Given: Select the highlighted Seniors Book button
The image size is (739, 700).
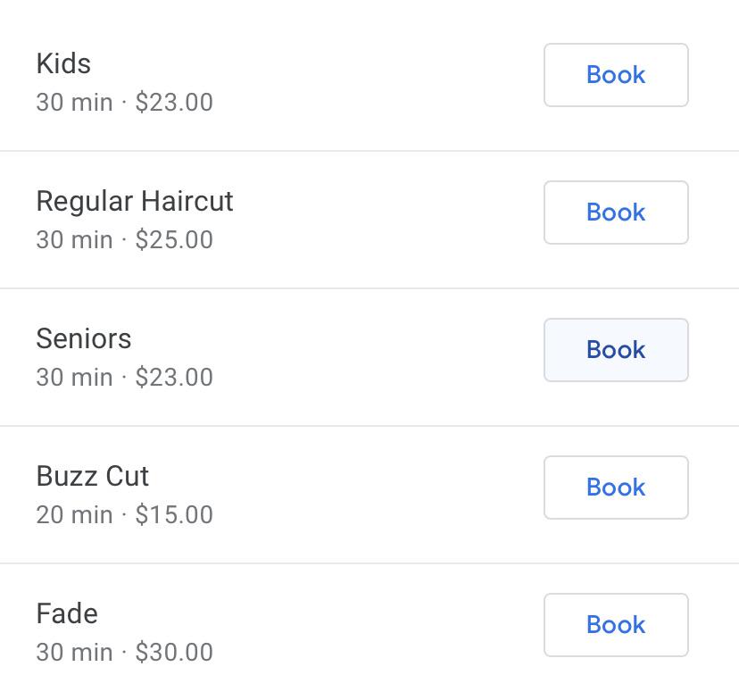Looking at the screenshot, I should 616,350.
